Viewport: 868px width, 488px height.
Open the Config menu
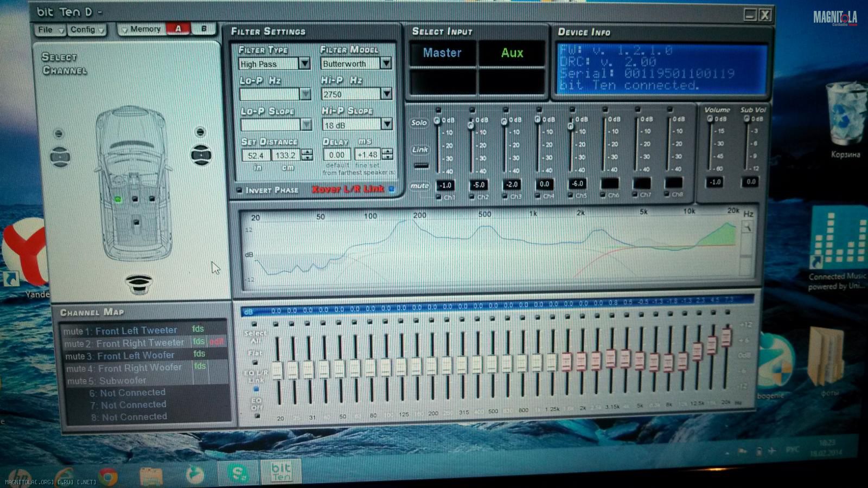pos(86,29)
